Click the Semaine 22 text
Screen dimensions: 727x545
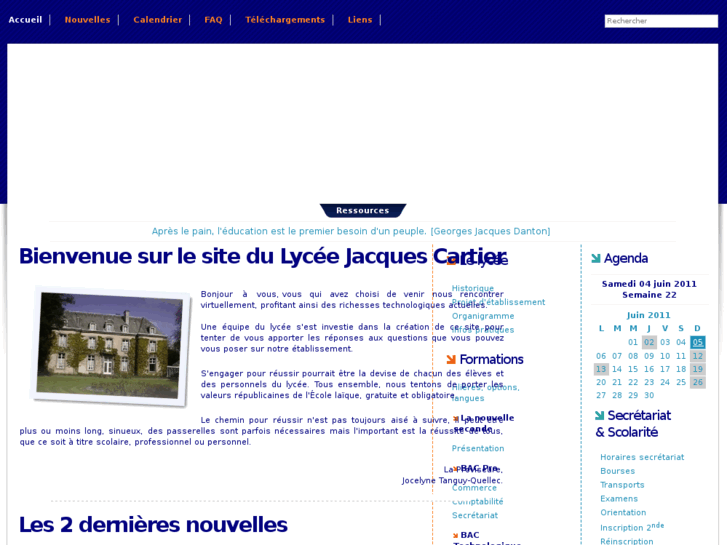649,295
